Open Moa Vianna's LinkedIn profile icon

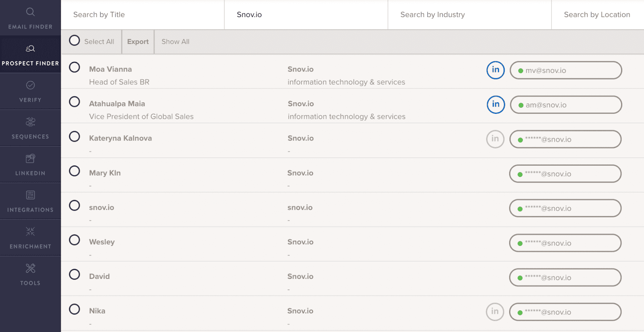point(495,70)
